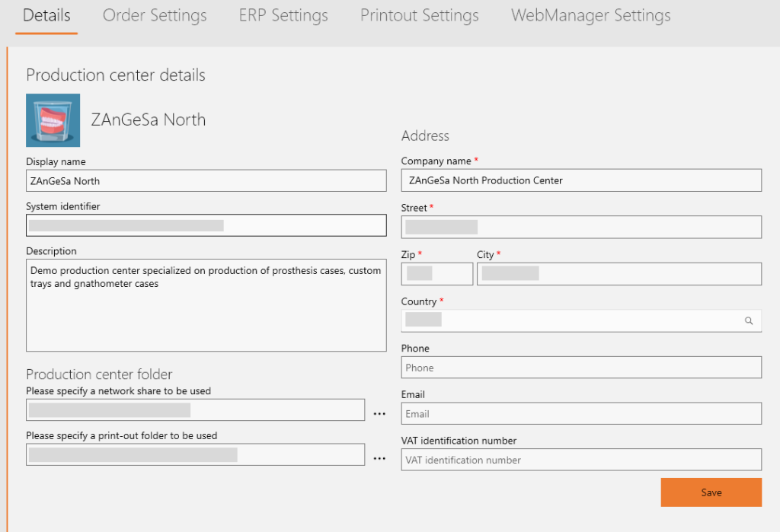Click the 'Please specify a print-out folder' label
This screenshot has height=532, width=780.
(121, 436)
